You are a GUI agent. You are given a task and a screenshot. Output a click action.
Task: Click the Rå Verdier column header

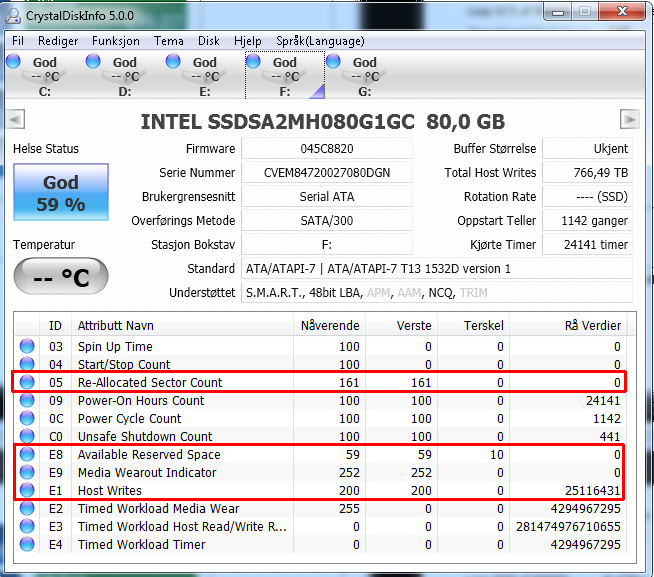568,325
